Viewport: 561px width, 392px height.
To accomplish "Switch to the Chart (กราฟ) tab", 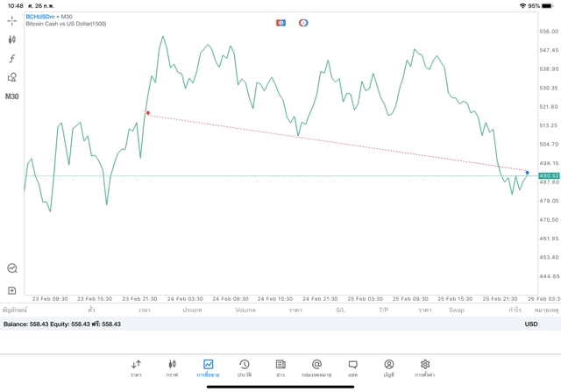I will (172, 367).
